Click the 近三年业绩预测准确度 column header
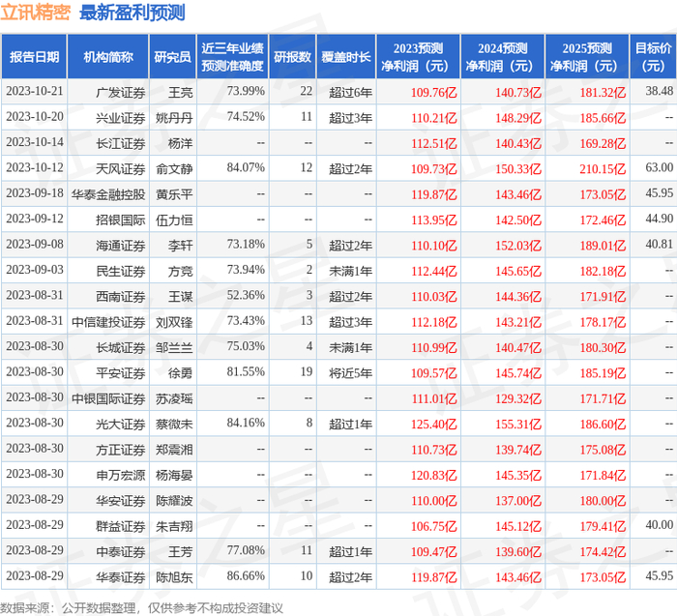This screenshot has height=616, width=677. [232, 56]
